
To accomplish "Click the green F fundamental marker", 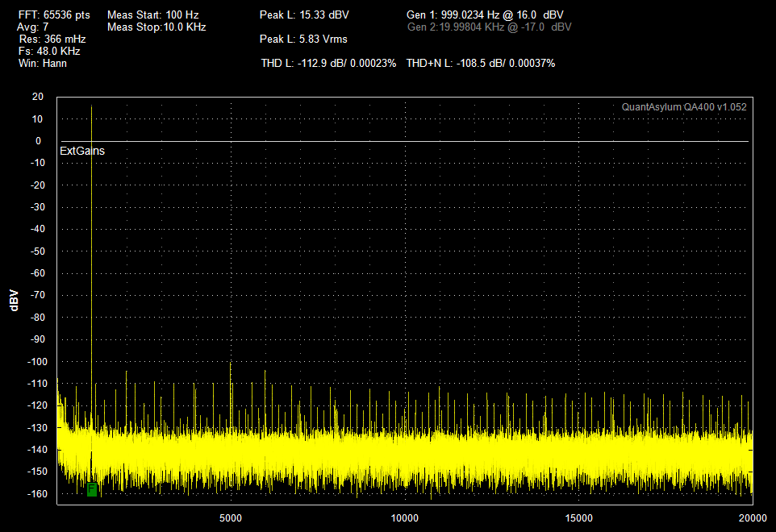I will (92, 489).
